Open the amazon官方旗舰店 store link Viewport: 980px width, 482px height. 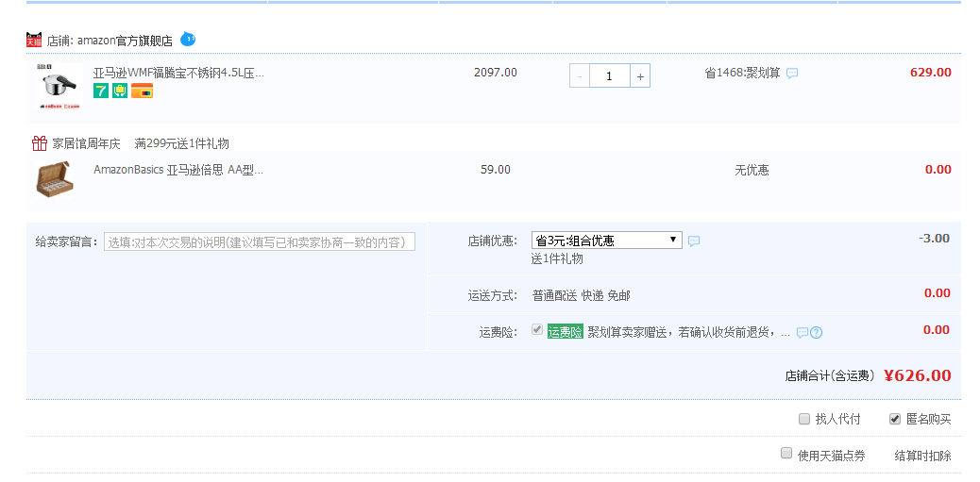pyautogui.click(x=125, y=42)
